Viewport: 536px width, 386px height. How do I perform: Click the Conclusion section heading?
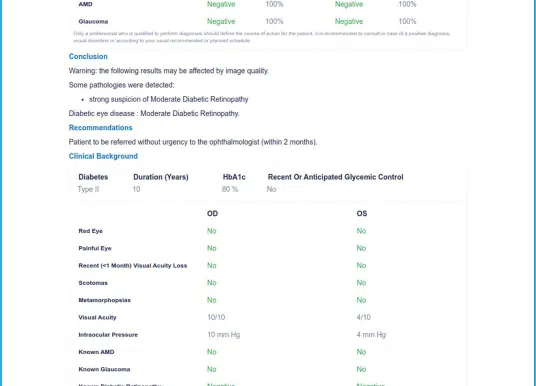(88, 56)
